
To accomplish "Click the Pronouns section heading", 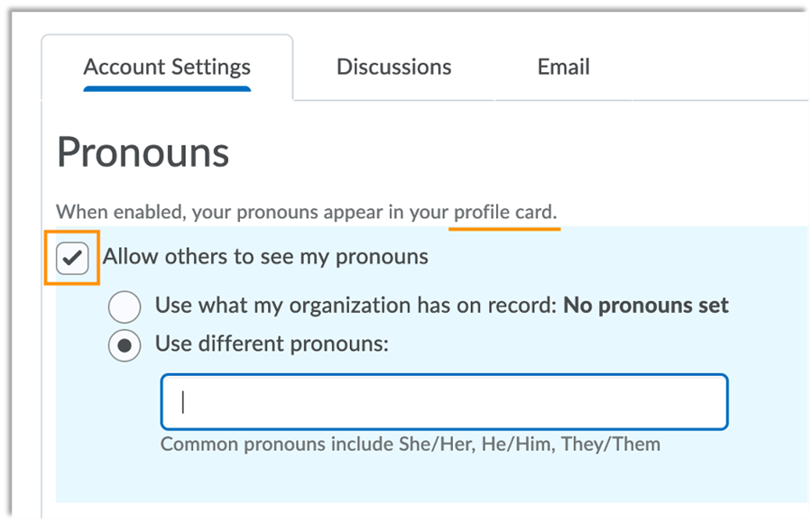I will click(x=143, y=153).
